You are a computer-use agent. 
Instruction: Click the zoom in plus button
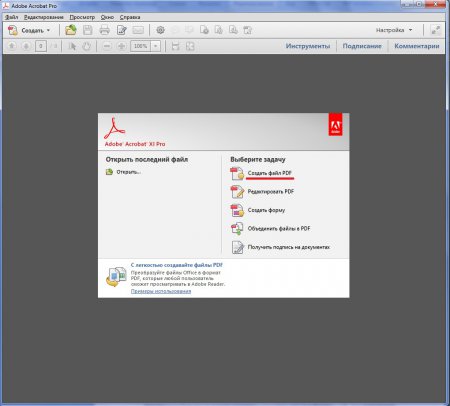(x=122, y=46)
